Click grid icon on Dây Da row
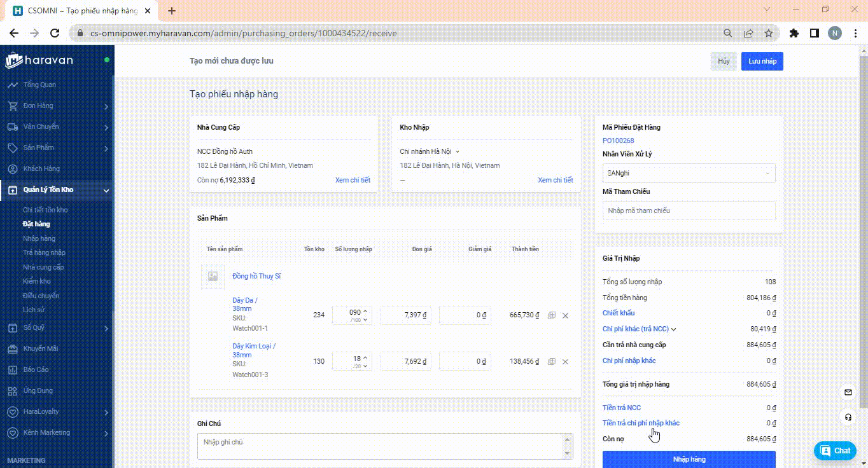Screen dimensions: 868x468 [552, 315]
